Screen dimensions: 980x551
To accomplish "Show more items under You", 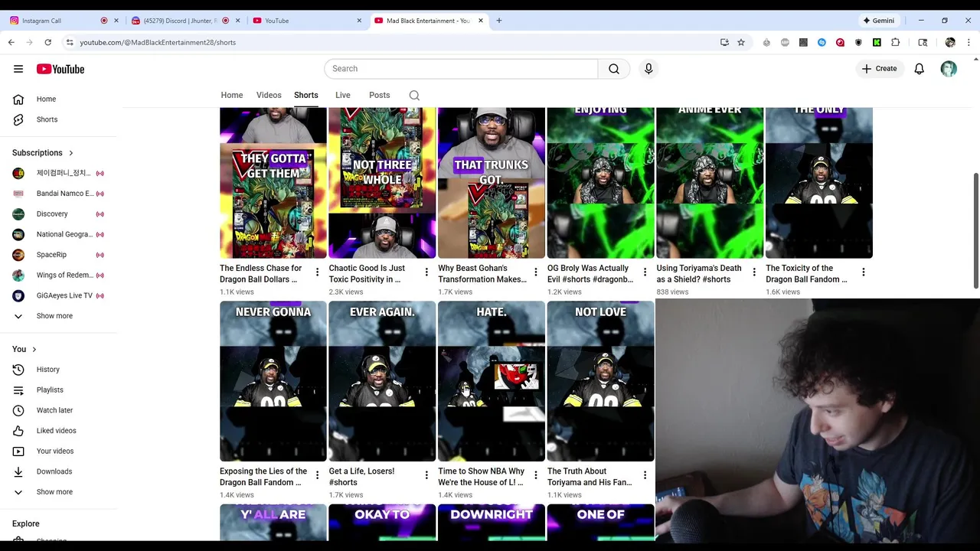I will coord(54,492).
